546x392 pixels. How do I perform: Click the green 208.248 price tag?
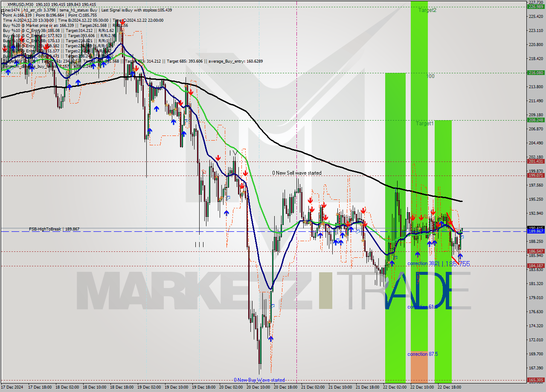tap(536, 120)
